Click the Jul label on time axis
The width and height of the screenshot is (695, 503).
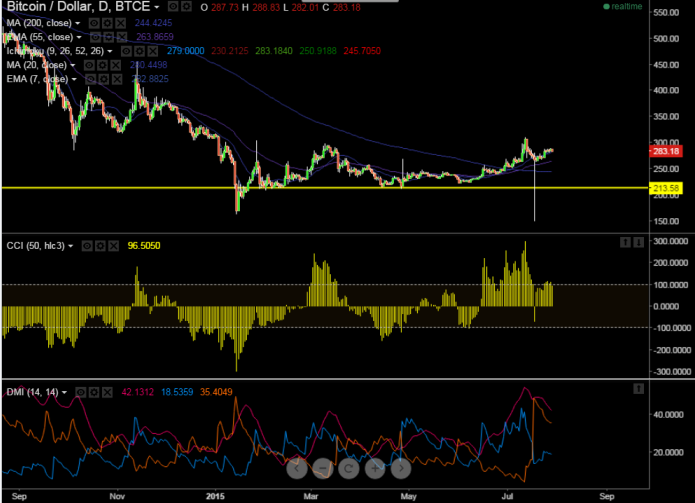507,496
